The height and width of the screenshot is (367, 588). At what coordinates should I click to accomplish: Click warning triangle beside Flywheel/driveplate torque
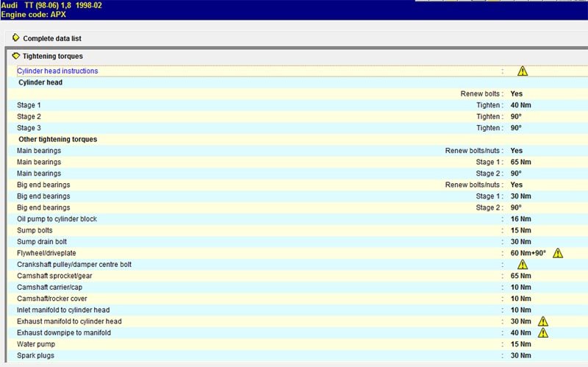pos(557,253)
